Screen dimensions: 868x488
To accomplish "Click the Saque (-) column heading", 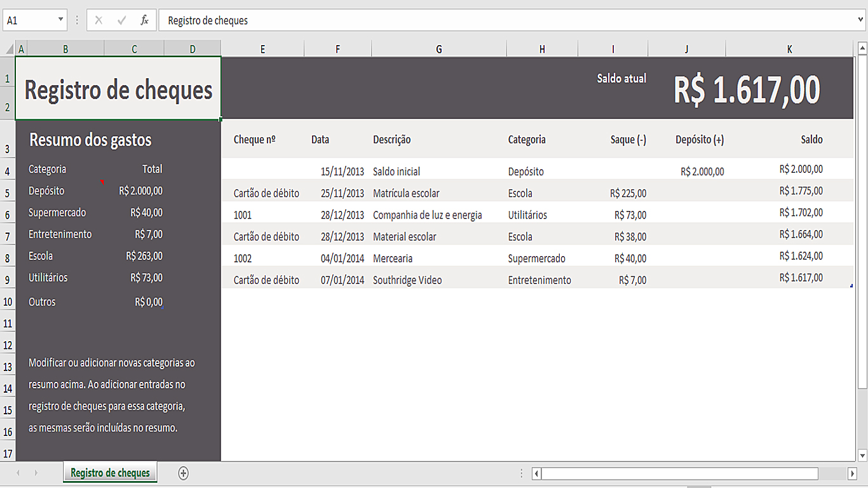I will click(x=628, y=140).
